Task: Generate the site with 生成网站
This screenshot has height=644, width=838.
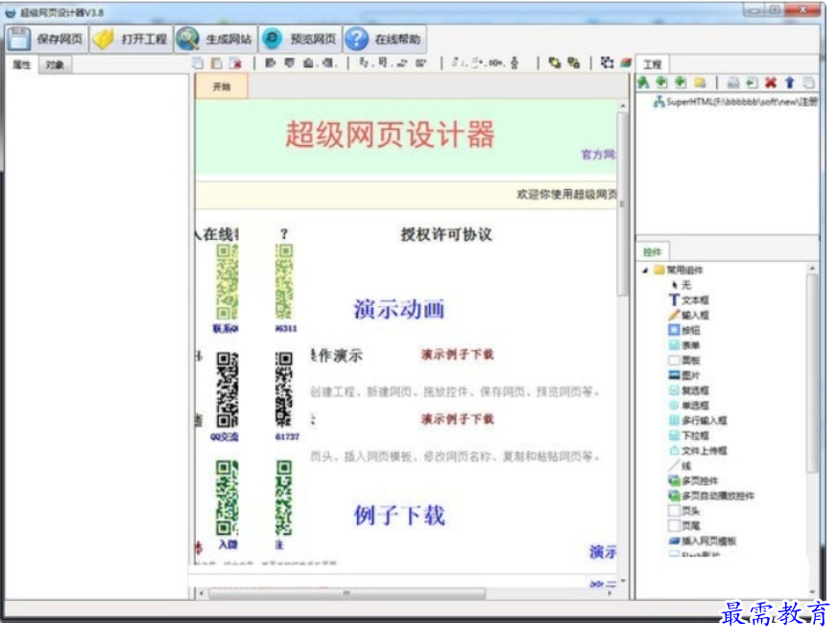Action: [215, 39]
